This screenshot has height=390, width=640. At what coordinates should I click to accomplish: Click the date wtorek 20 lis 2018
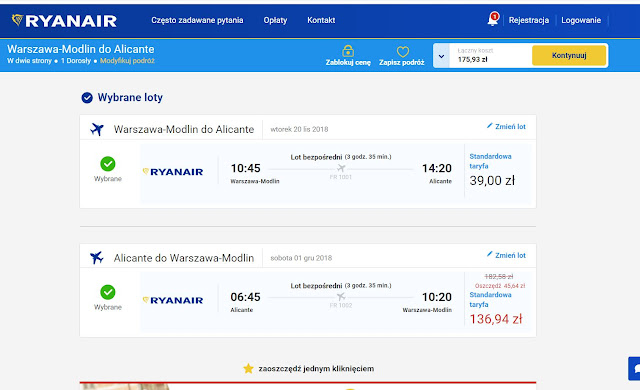coord(299,129)
